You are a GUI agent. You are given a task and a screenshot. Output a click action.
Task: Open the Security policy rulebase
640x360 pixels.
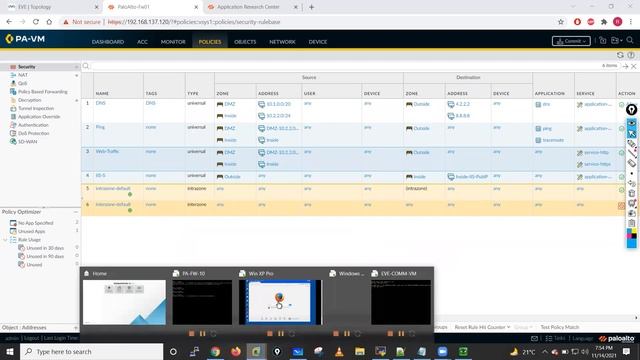27,67
